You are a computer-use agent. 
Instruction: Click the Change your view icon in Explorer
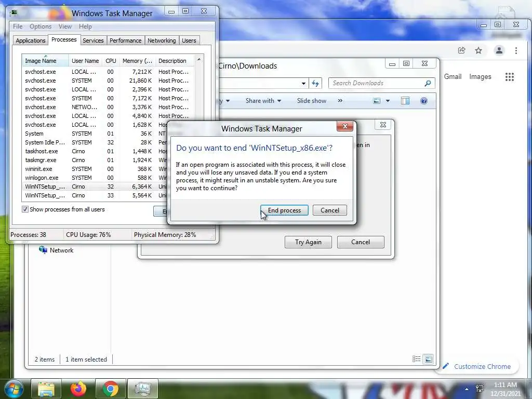[x=377, y=101]
